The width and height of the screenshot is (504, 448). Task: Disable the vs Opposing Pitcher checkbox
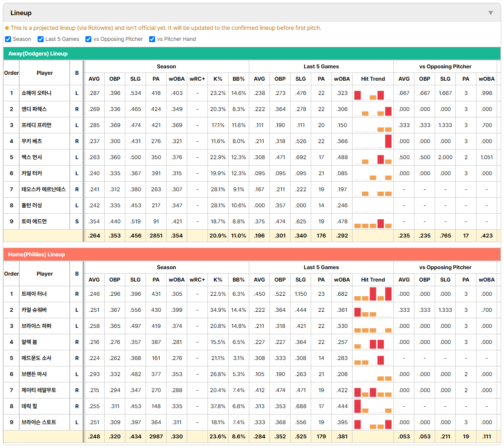pyautogui.click(x=88, y=39)
